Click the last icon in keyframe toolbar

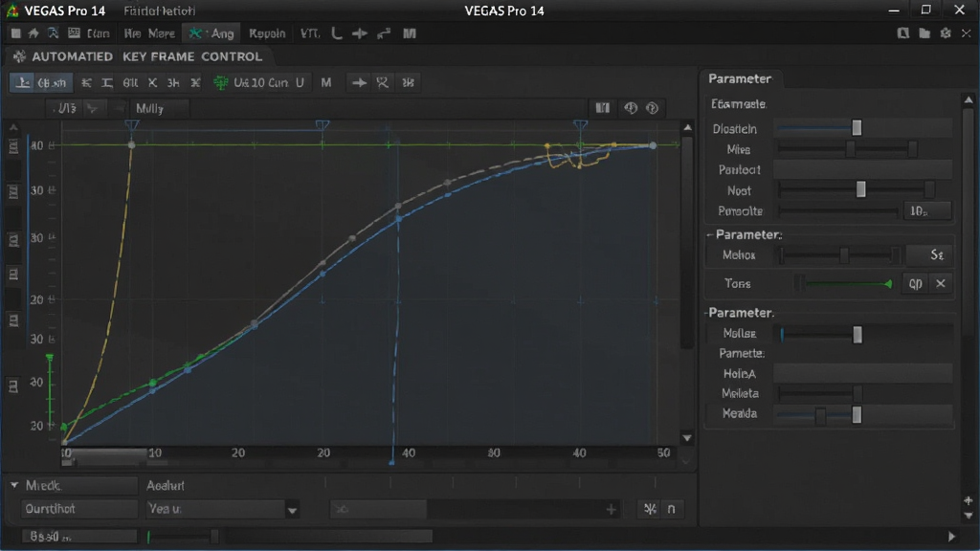pos(408,82)
